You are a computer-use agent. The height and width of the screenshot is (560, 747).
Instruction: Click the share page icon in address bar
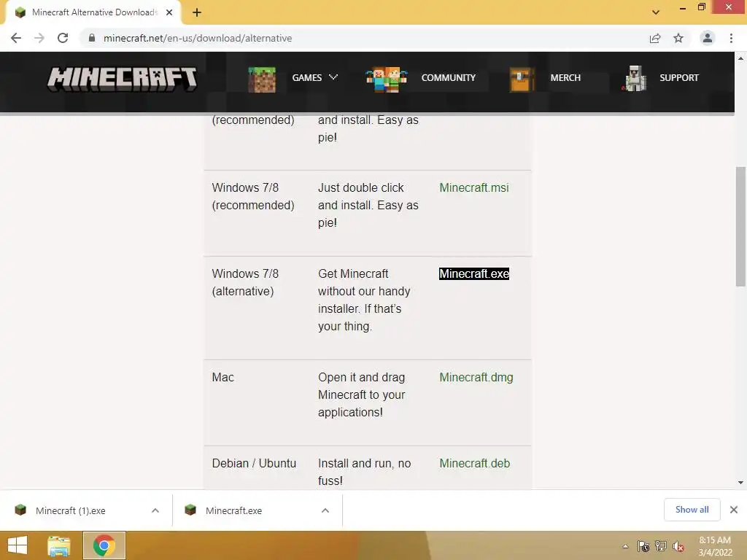pos(655,38)
